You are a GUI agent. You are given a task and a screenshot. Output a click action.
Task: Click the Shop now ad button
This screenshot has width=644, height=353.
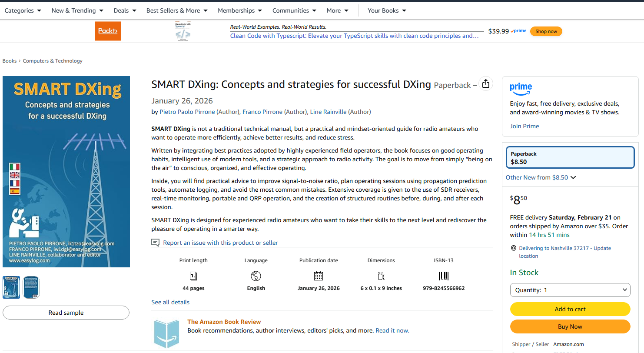coord(546,31)
